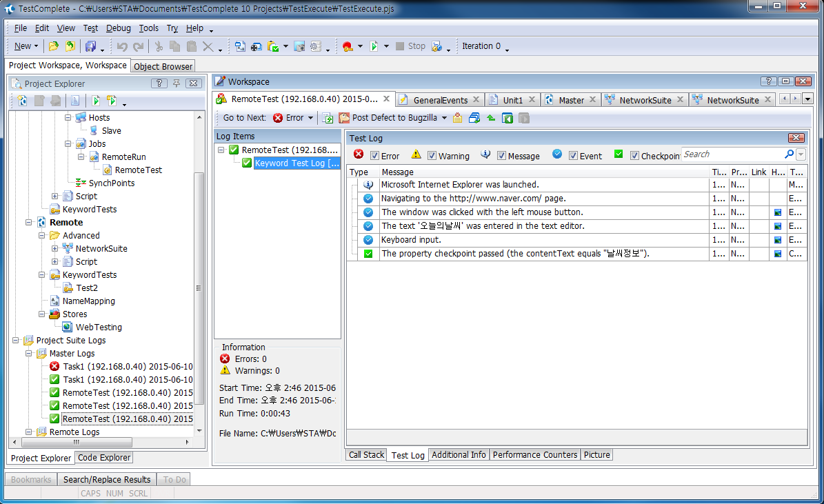This screenshot has width=824, height=504.
Task: Uncheck the Error filter checkbox
Action: tap(375, 156)
